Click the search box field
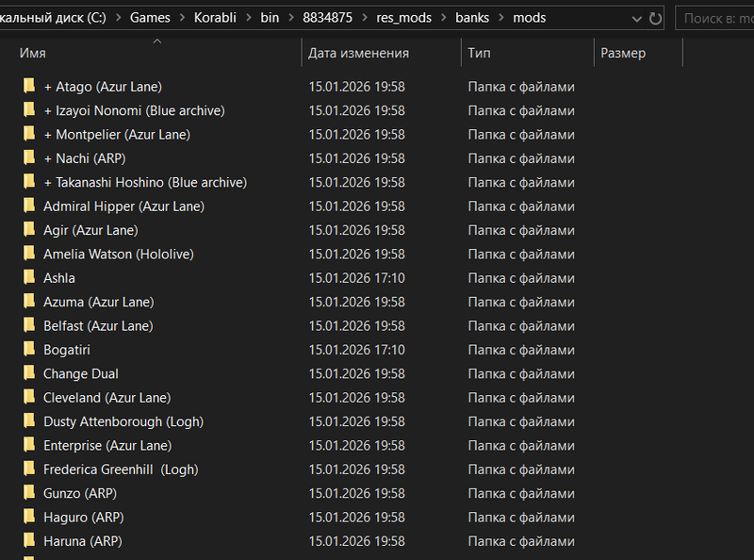Screen dimensions: 754x560 click(x=716, y=18)
